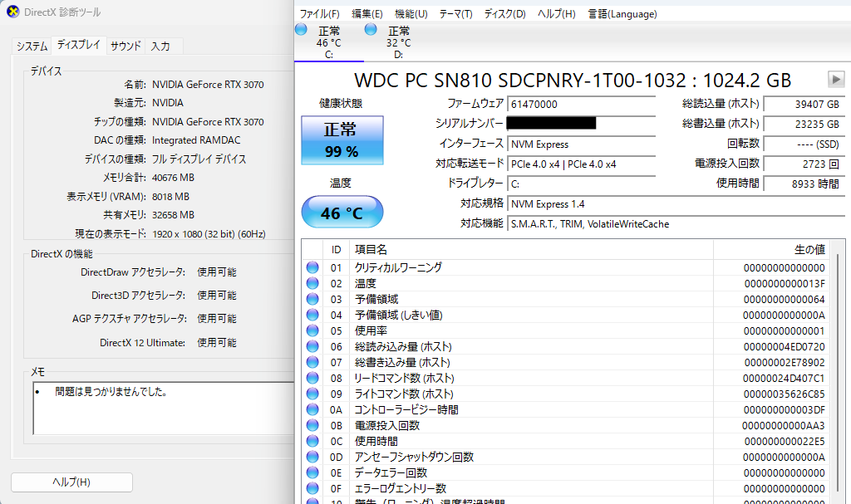Image resolution: width=851 pixels, height=504 pixels.
Task: Click 現在の表示モード value 1920 x 1080
Action: 209,234
